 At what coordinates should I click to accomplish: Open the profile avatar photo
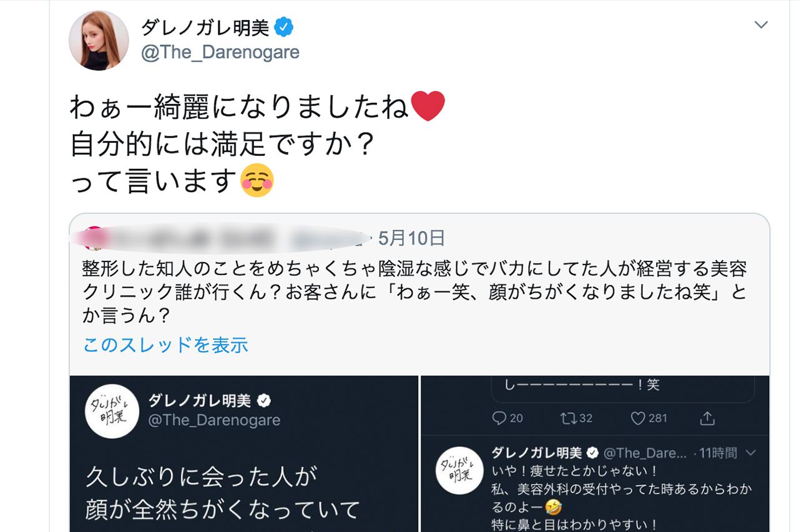pyautogui.click(x=98, y=39)
